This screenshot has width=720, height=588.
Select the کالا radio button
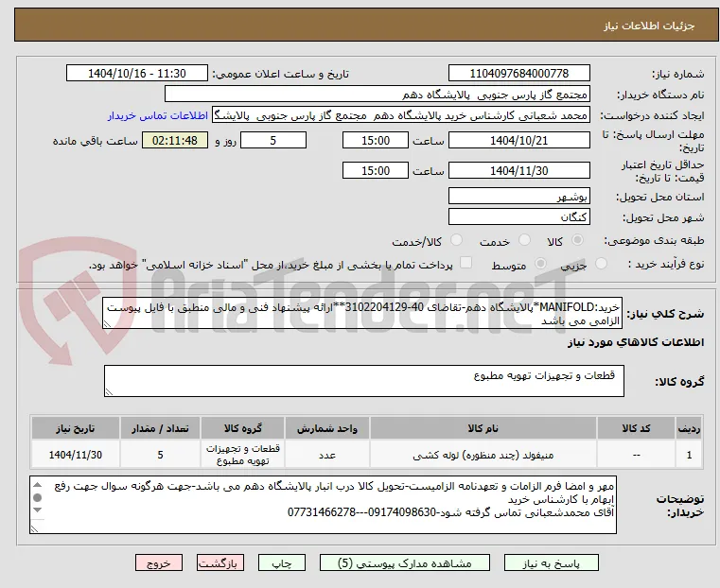tap(578, 240)
